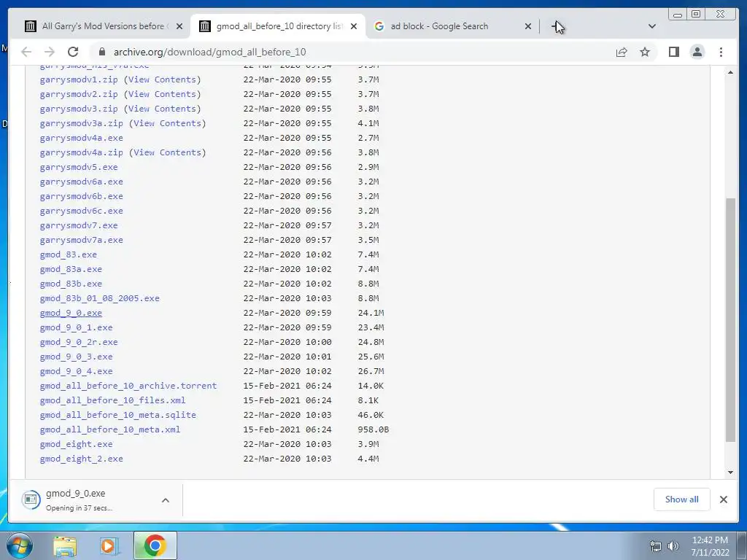The height and width of the screenshot is (560, 747).
Task: Open gmod_all_before_10_meta.sqlite
Action: (x=117, y=415)
